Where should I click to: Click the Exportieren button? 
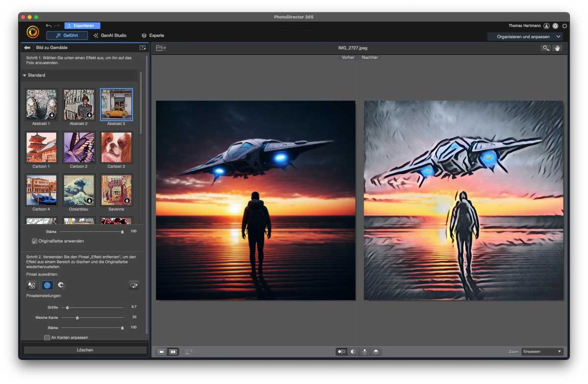click(82, 26)
